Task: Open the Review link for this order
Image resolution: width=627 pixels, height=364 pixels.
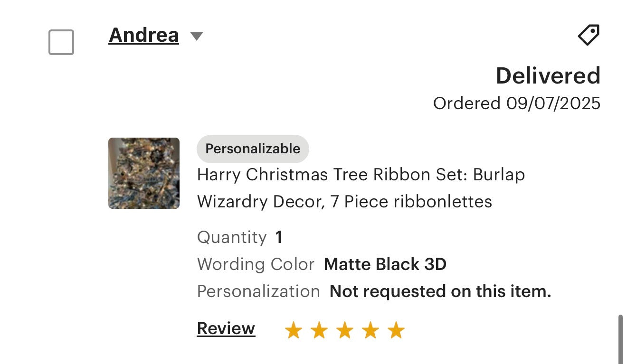Action: (x=225, y=328)
